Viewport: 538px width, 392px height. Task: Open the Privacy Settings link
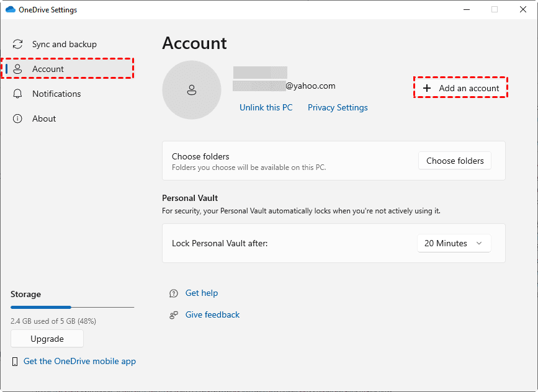(338, 107)
